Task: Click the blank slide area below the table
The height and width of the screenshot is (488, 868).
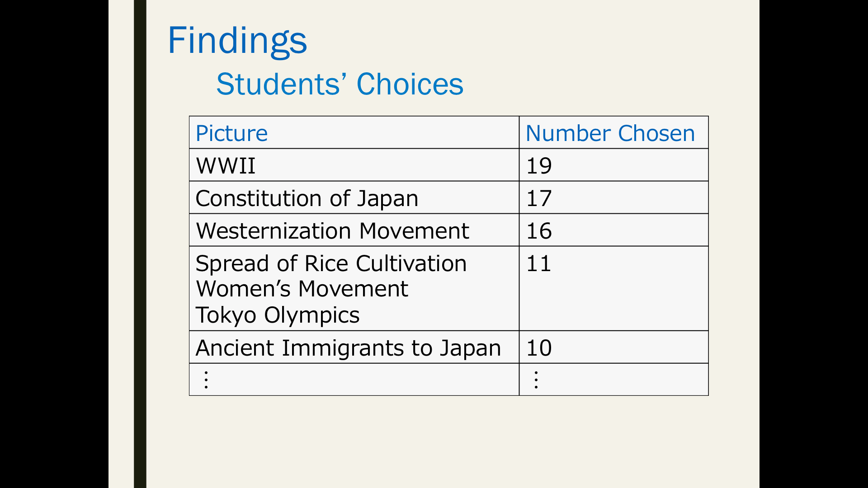Action: coord(448,441)
